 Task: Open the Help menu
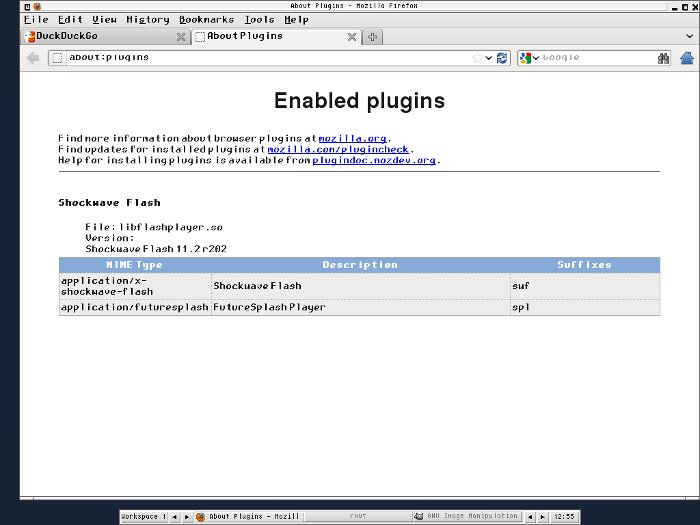(x=296, y=20)
